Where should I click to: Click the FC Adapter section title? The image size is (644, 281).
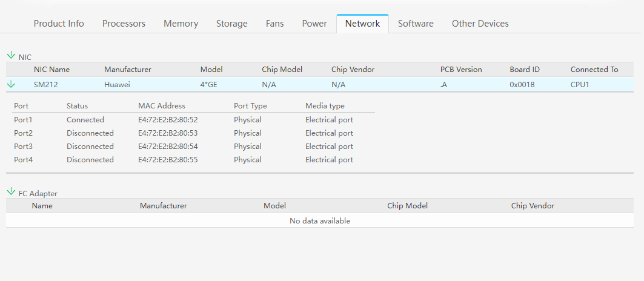tap(38, 194)
